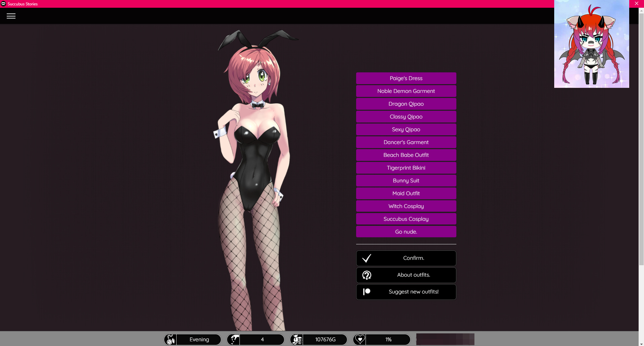The width and height of the screenshot is (644, 346).
Task: Pick the Sexy Qipao outfit
Action: point(406,129)
